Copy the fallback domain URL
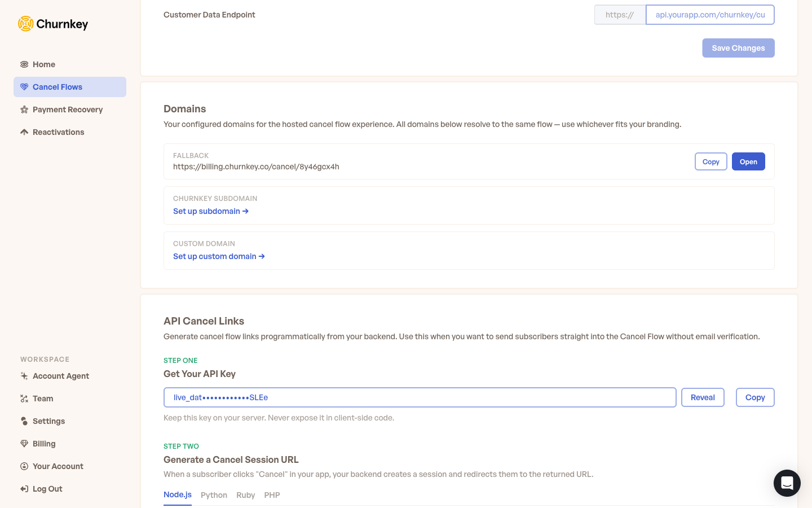Viewport: 812px width, 508px height. click(x=711, y=161)
